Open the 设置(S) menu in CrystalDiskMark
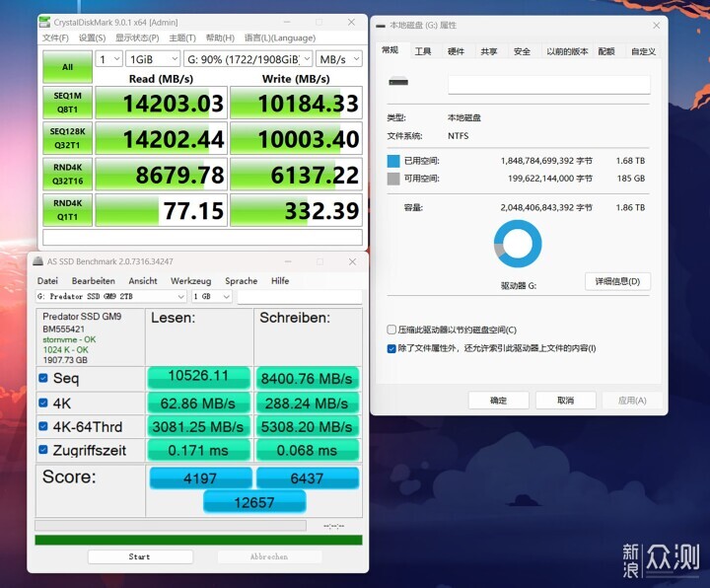The image size is (710, 588). tap(92, 38)
